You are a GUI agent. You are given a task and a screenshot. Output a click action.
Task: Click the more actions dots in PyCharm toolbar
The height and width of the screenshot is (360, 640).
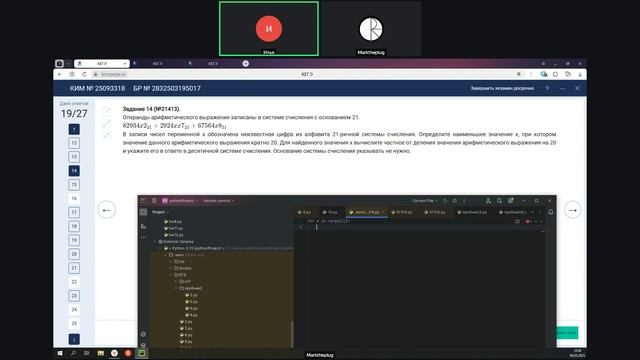[x=464, y=201]
